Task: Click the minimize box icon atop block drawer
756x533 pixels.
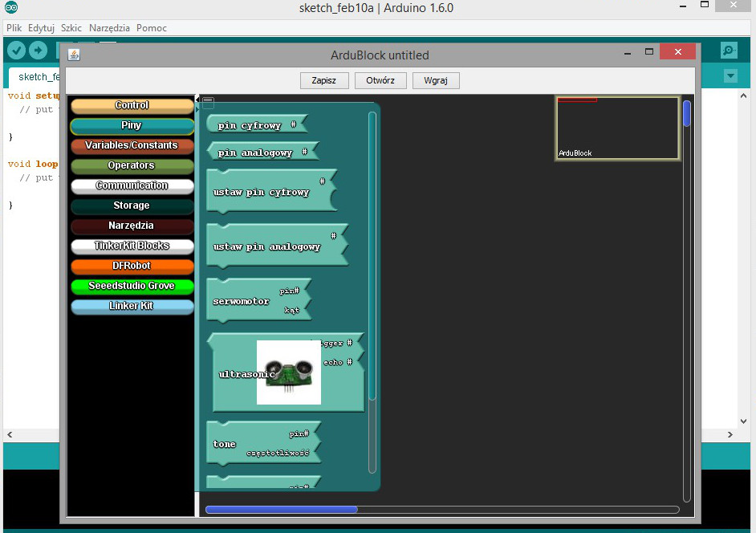Action: (x=208, y=102)
